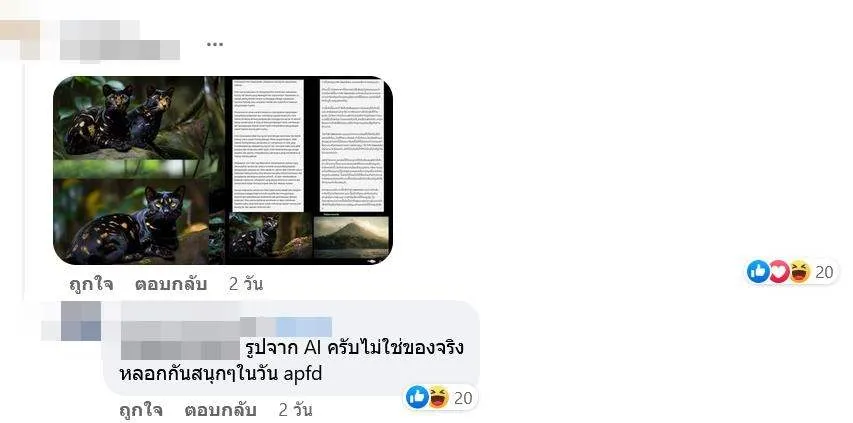Open the 2 วัน timestamp under the AI reply
This screenshot has width=853, height=423.
tap(295, 410)
